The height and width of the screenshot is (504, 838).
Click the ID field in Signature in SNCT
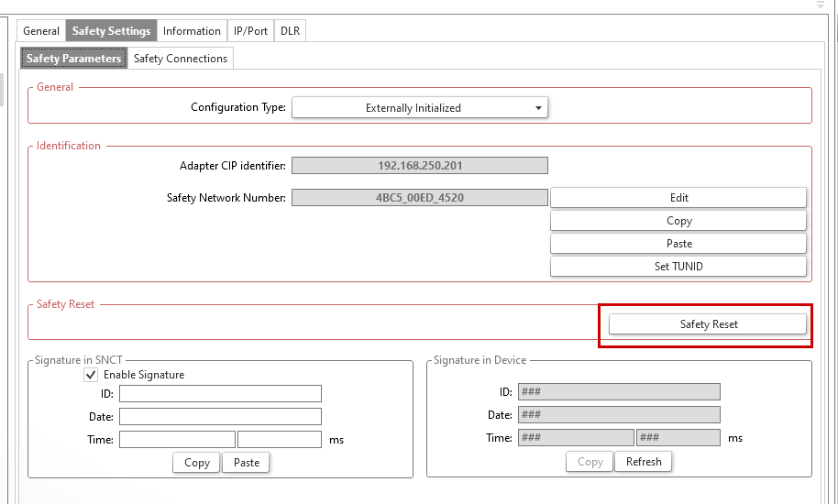click(x=220, y=393)
